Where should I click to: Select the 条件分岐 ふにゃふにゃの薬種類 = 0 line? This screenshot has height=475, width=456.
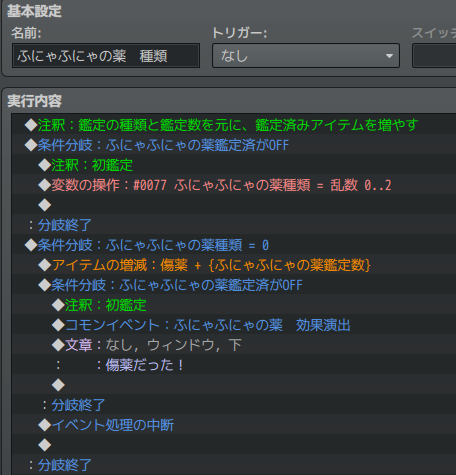[x=234, y=245]
